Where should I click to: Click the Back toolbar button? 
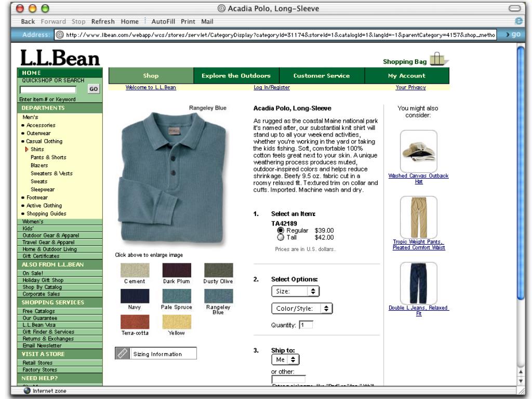28,21
